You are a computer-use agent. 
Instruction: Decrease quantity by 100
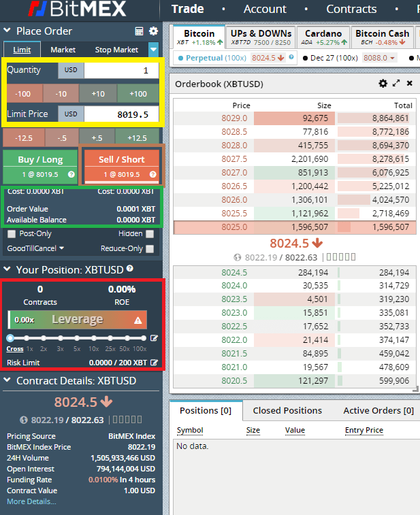click(x=23, y=94)
